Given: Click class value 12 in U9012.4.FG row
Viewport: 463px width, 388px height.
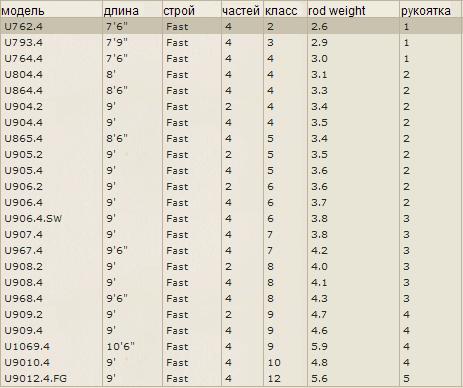Looking at the screenshot, I should [274, 378].
